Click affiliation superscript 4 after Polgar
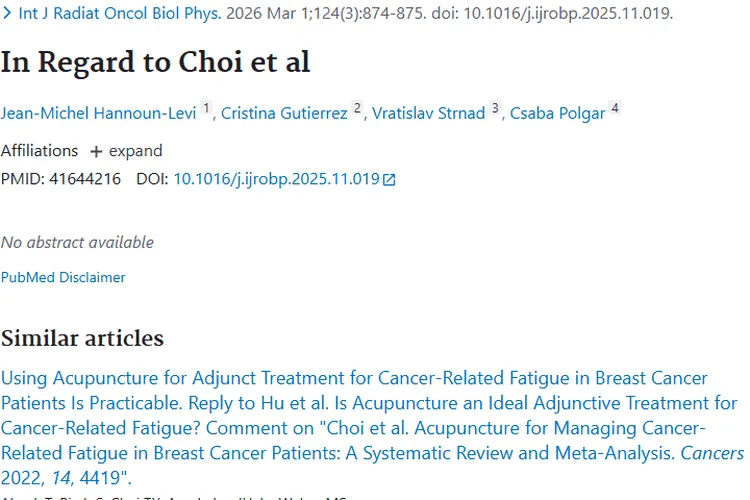Screen dimensions: 750x500 [x=616, y=109]
